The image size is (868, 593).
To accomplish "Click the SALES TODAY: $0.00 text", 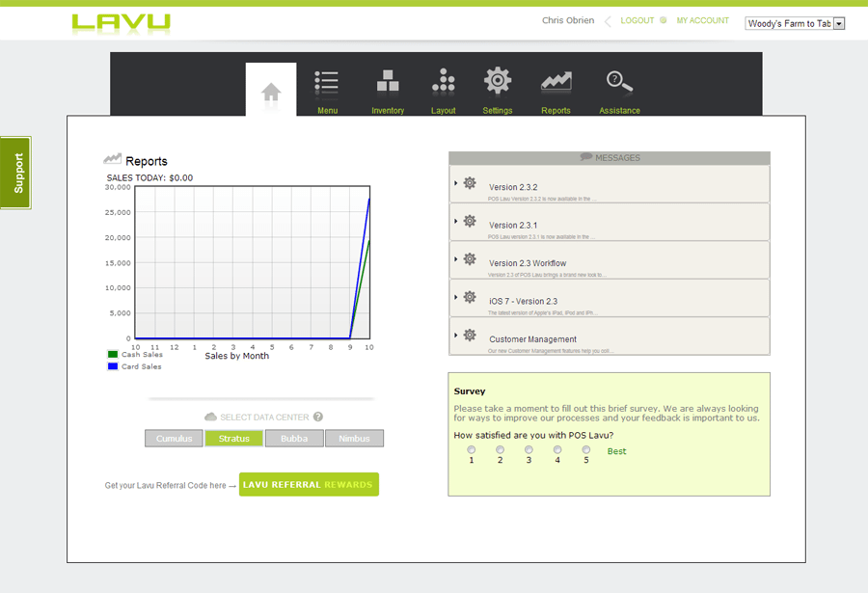I will [150, 177].
